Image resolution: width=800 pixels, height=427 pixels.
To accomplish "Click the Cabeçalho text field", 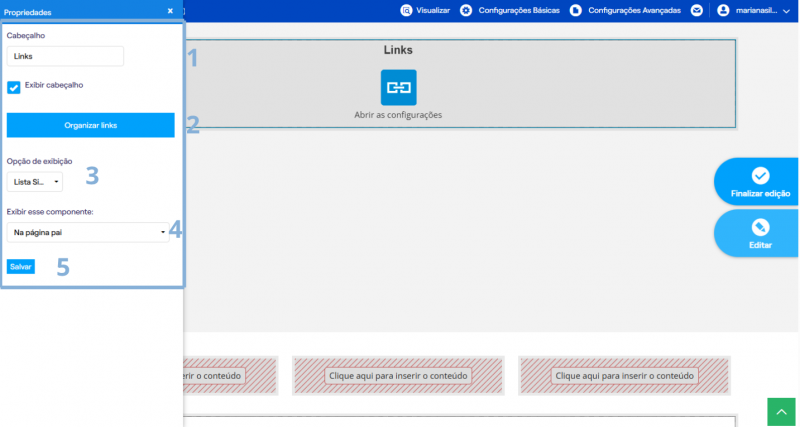I will pyautogui.click(x=65, y=56).
